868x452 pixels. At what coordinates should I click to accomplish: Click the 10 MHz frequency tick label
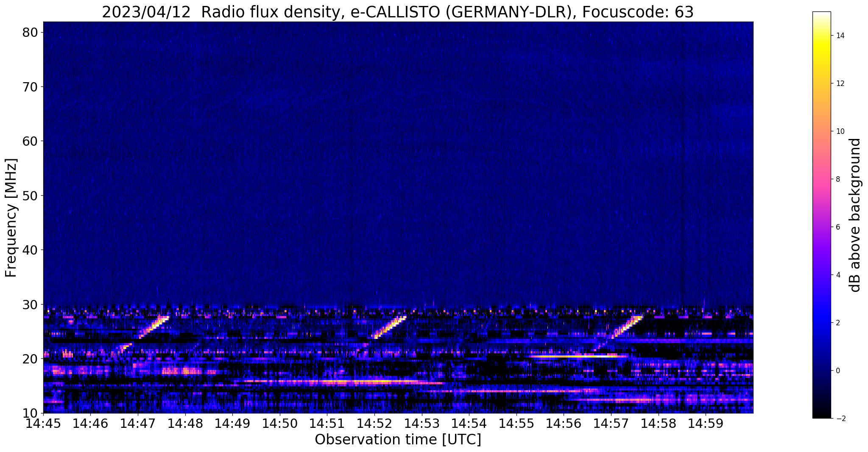click(x=31, y=413)
